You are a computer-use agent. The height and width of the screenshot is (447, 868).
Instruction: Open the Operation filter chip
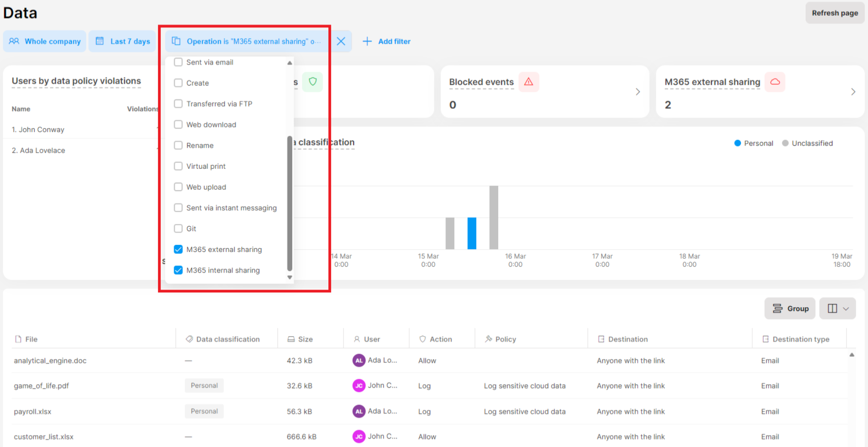[x=246, y=41]
